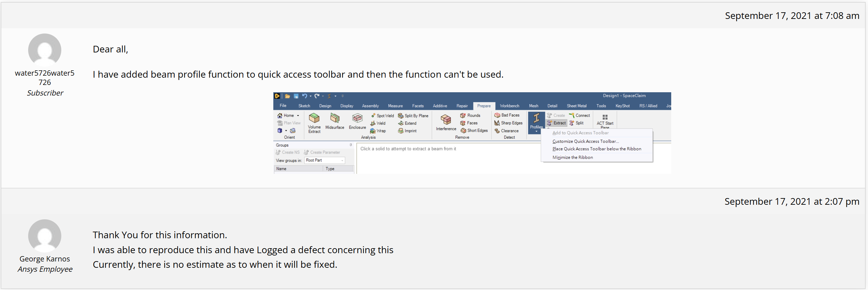Select the Short Edges tool
Image resolution: width=868 pixels, height=290 pixels.
(x=474, y=131)
